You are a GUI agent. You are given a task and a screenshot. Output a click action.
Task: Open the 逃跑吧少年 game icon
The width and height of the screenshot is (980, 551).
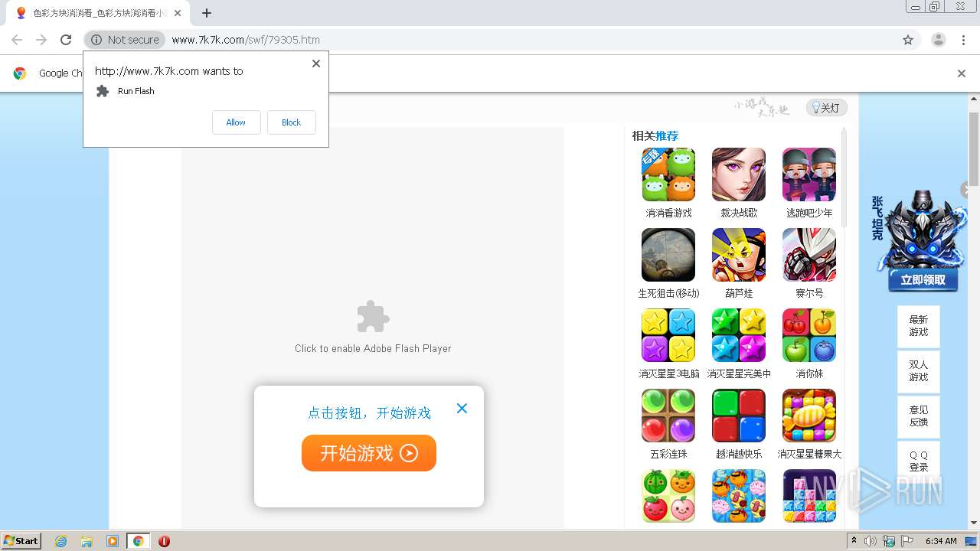[x=809, y=174]
